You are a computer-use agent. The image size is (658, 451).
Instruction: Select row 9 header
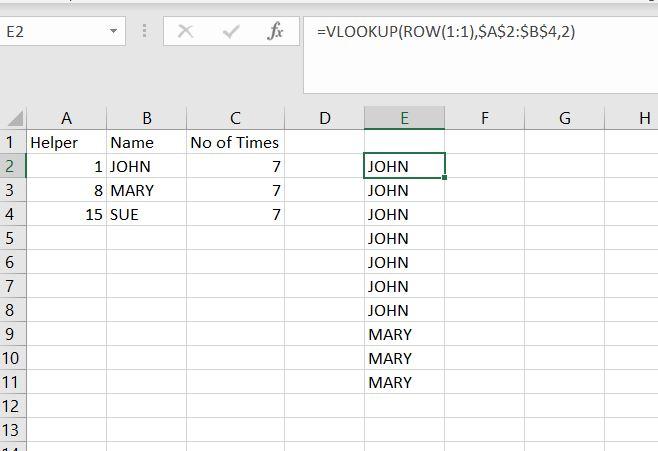pos(13,334)
